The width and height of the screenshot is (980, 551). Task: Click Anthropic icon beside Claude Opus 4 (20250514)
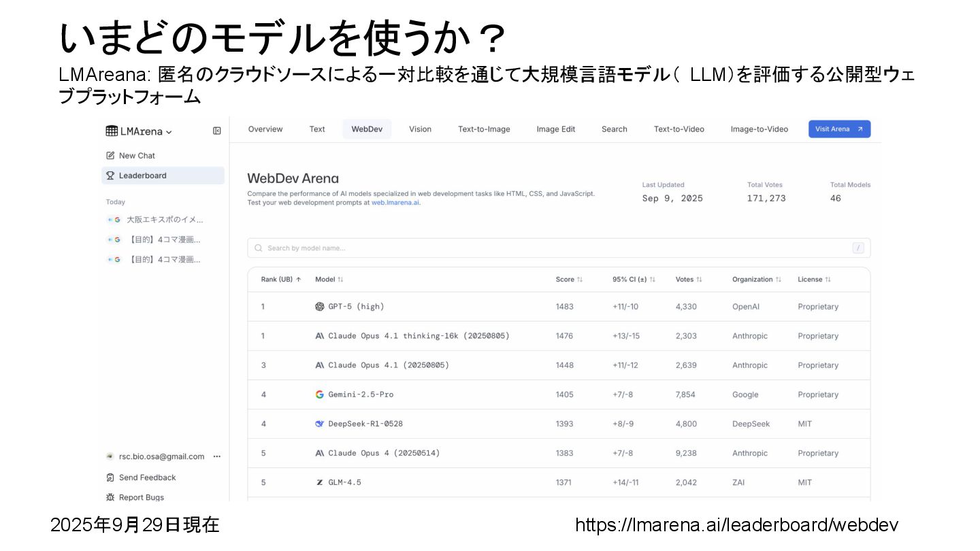tap(320, 453)
